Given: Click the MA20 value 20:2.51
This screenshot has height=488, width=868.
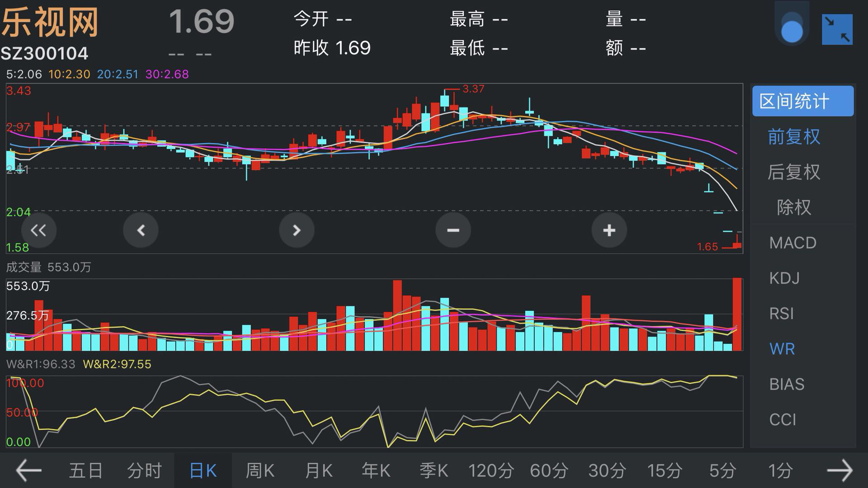Looking at the screenshot, I should pos(118,74).
